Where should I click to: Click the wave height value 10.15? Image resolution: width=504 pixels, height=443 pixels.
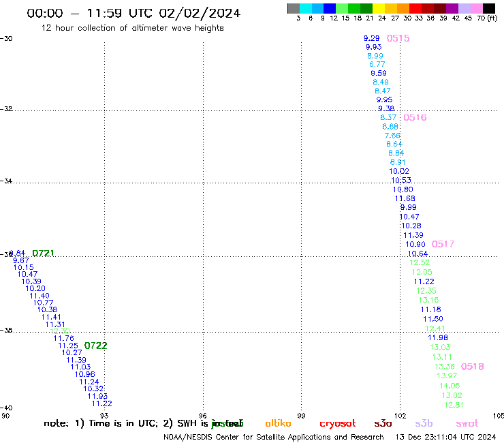pos(23,267)
